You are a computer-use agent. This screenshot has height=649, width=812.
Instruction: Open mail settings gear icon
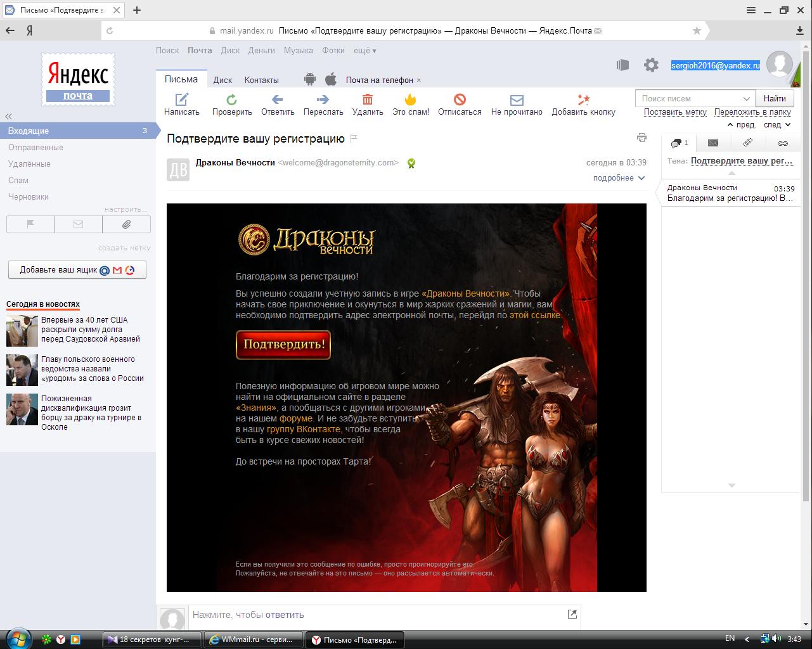651,65
